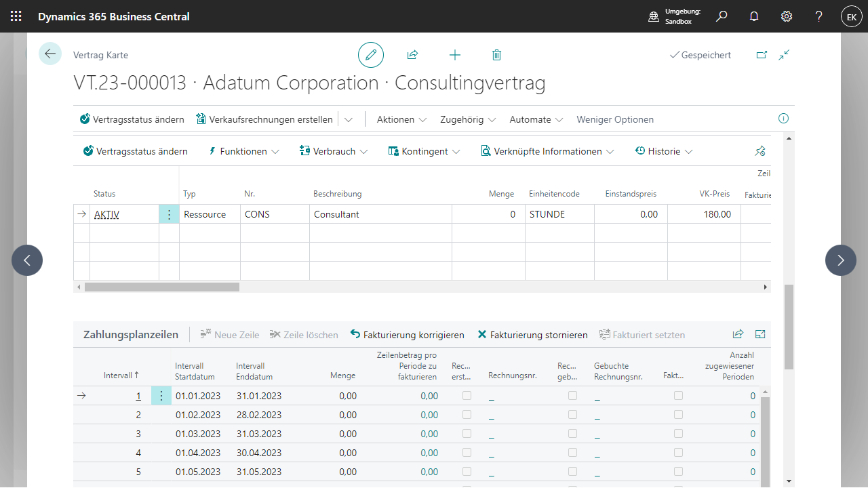Expand Verknüpfte Informationen menu

pos(547,151)
